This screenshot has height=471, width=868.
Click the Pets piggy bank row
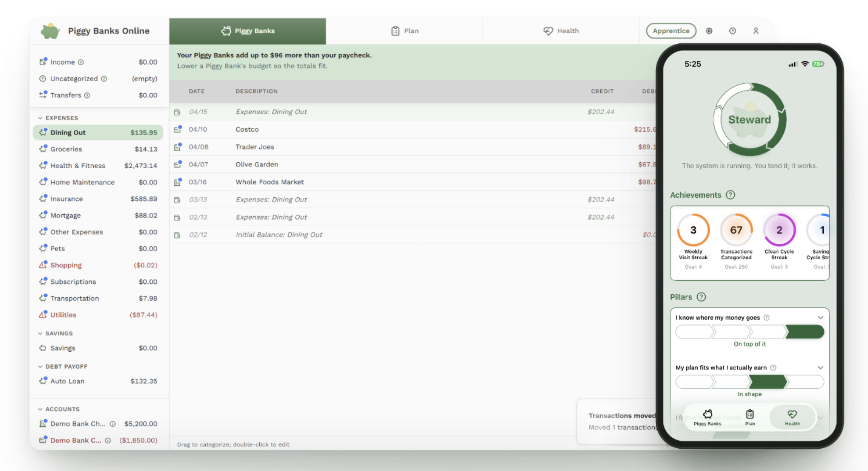click(98, 248)
